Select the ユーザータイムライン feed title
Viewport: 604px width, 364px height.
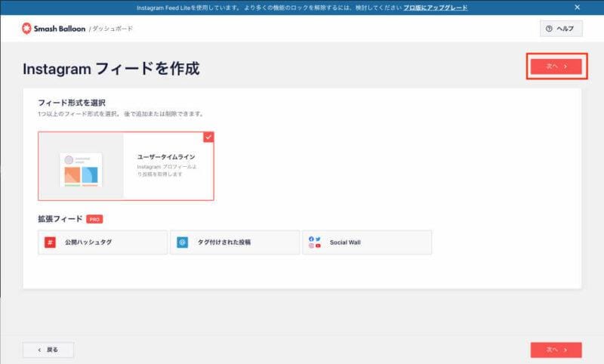pyautogui.click(x=166, y=157)
